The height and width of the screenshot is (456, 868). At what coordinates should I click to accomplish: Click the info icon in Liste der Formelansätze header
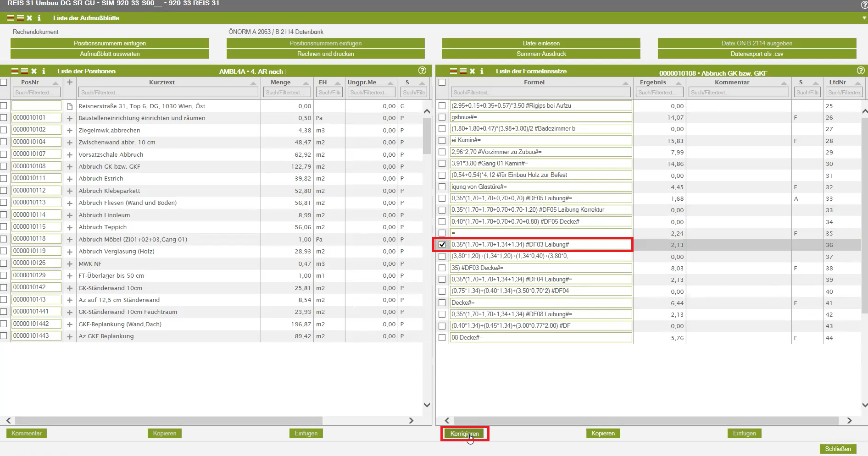pos(482,71)
